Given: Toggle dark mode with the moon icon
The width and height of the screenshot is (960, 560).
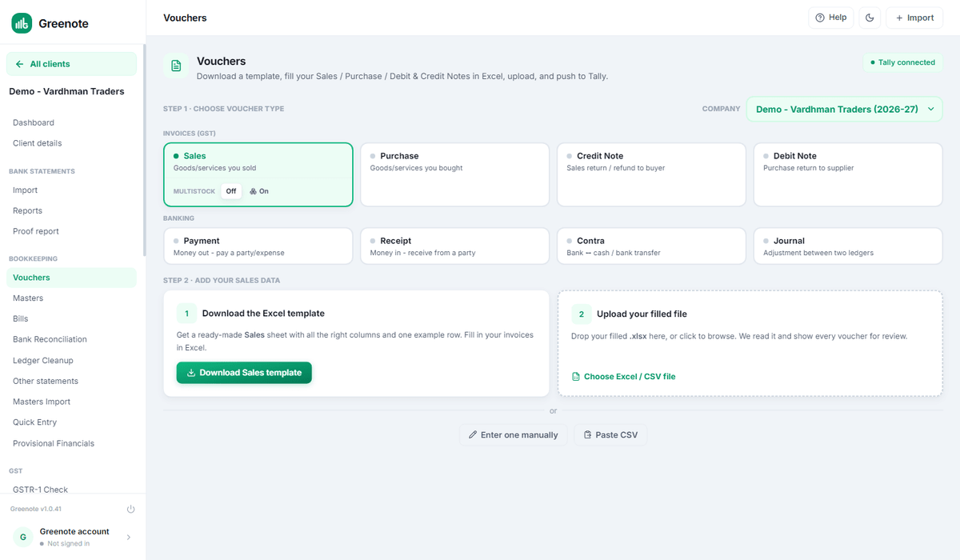Looking at the screenshot, I should click(870, 18).
